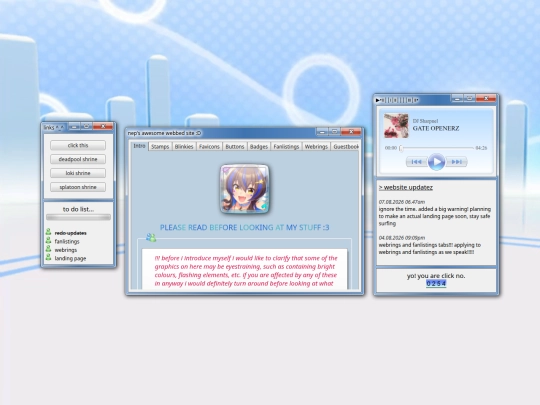Open the Fanlistings tab

click(286, 146)
